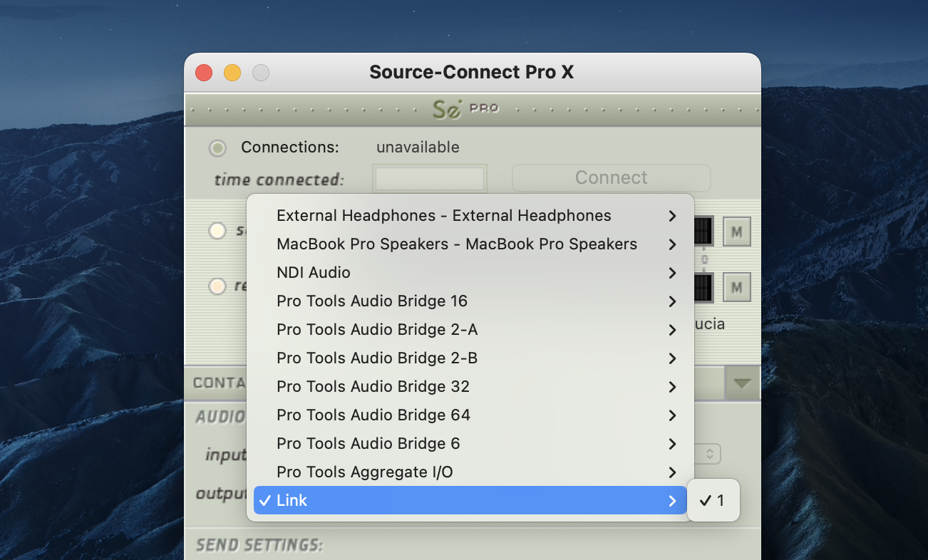The height and width of the screenshot is (560, 928).
Task: Select channel 1 in the Link submenu
Action: (x=713, y=501)
